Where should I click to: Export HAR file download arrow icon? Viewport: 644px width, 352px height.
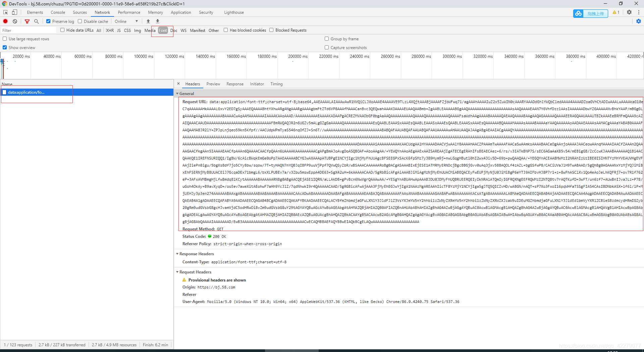point(158,21)
